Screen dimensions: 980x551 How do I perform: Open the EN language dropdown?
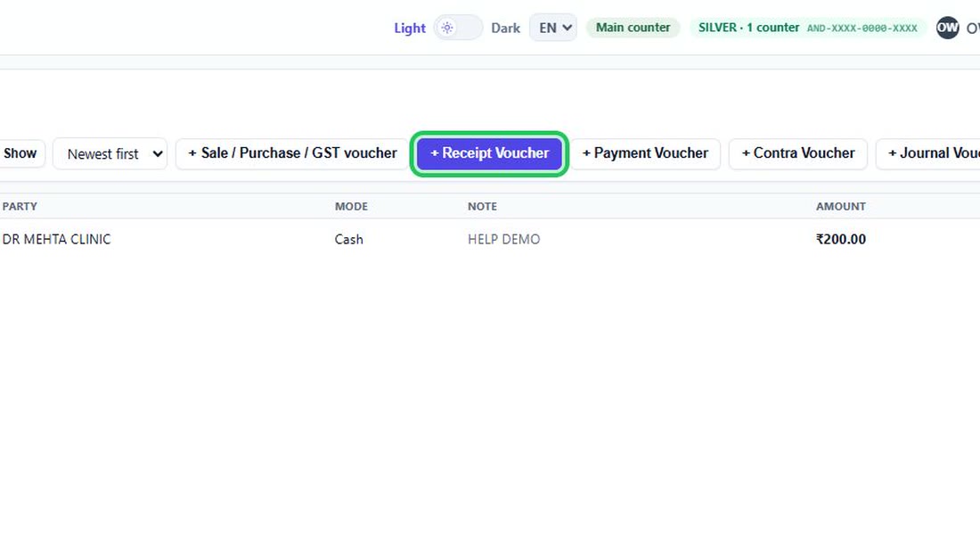pyautogui.click(x=553, y=28)
